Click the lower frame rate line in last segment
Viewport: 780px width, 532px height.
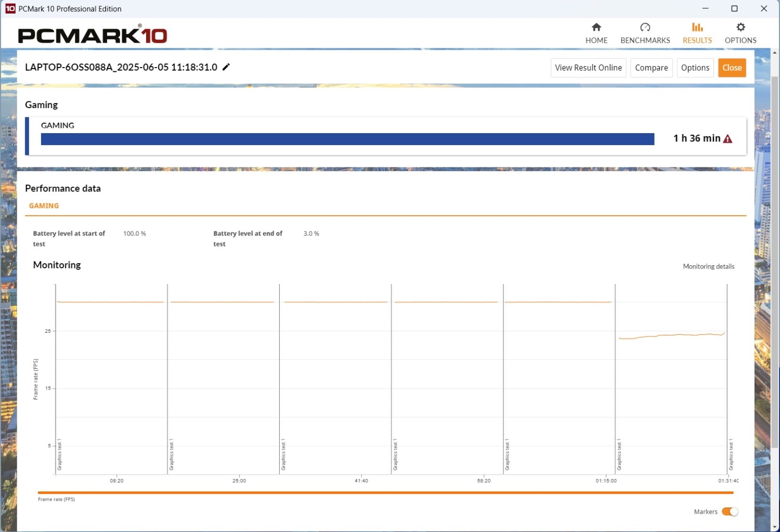point(671,336)
